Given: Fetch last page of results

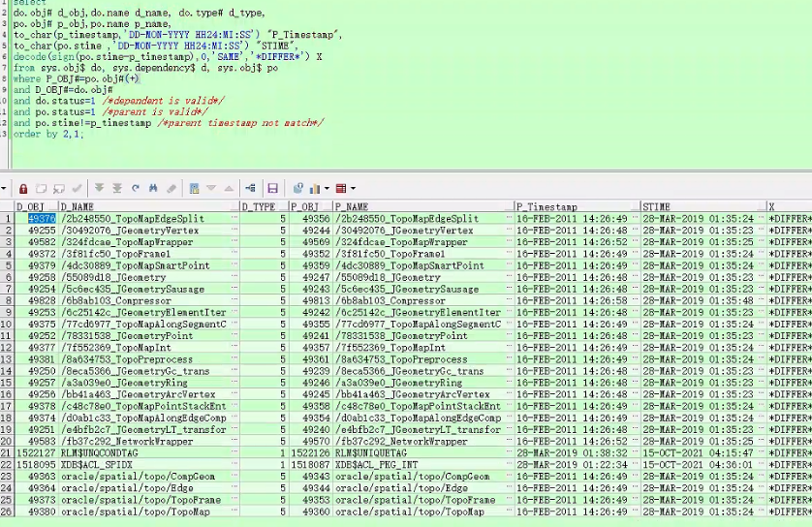Looking at the screenshot, I should 117,189.
